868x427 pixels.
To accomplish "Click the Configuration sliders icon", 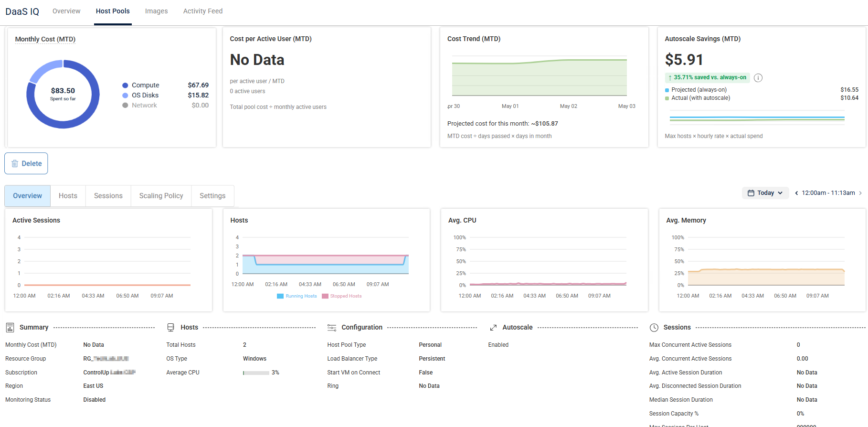I will [x=332, y=328].
